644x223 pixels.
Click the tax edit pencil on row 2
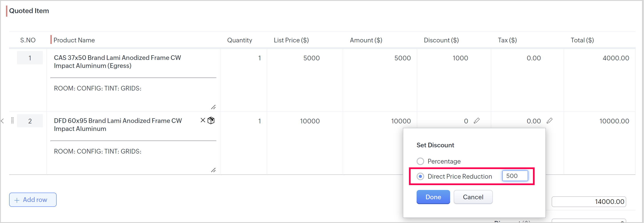coord(549,121)
